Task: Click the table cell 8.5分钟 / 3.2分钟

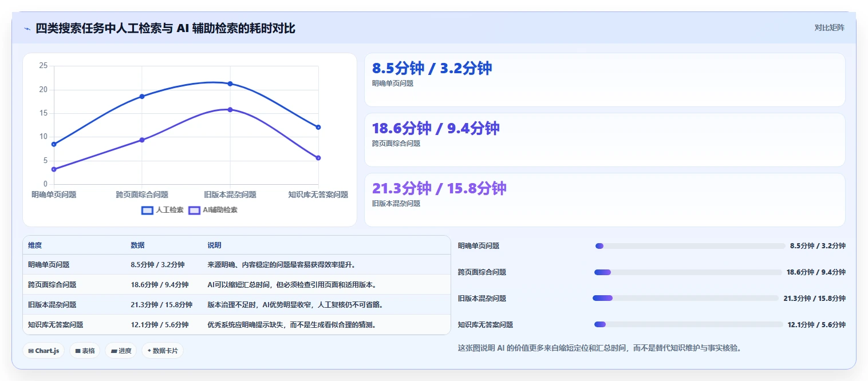Action: click(157, 265)
